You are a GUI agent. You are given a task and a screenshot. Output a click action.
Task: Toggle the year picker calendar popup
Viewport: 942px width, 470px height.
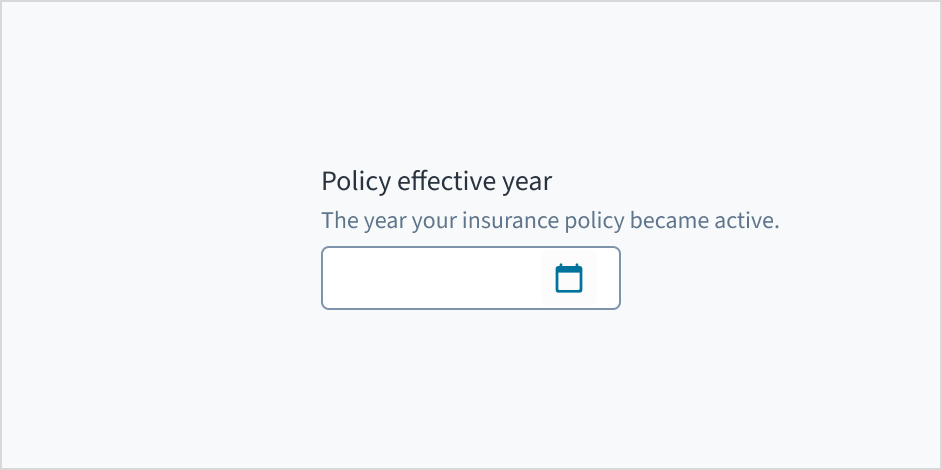coord(568,278)
